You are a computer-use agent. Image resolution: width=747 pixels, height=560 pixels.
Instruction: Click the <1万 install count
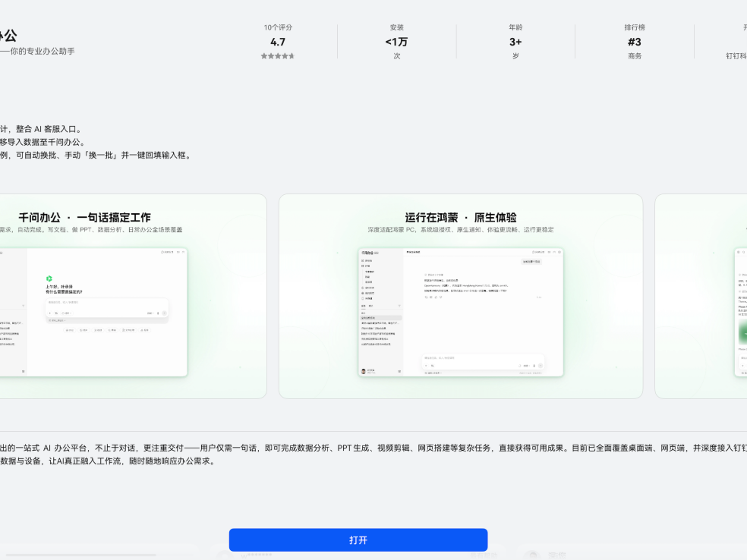tap(396, 42)
